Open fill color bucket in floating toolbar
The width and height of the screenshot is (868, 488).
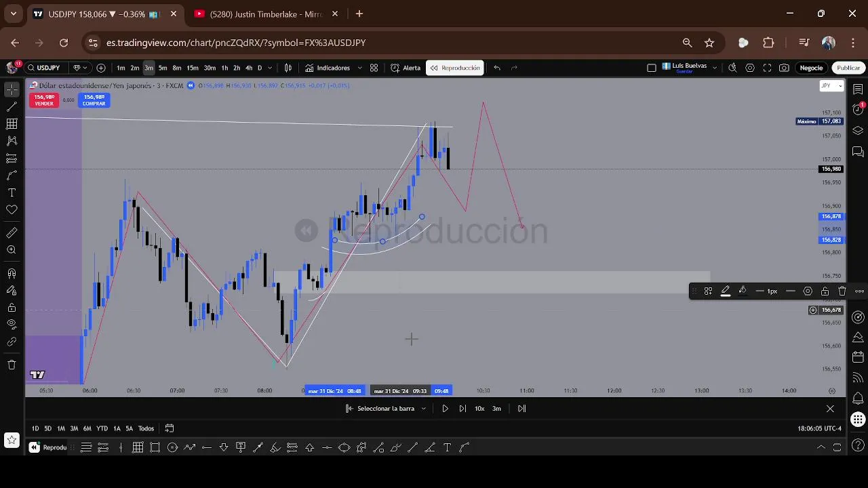click(x=743, y=291)
